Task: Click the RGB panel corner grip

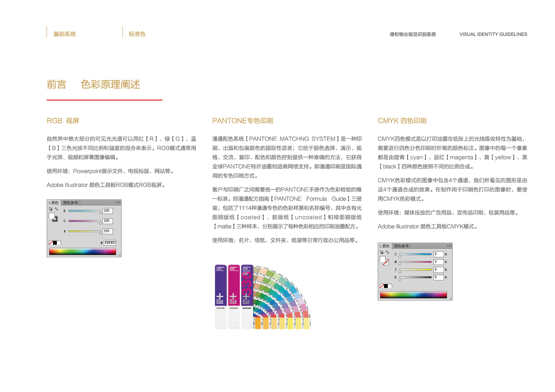Action: pos(119,255)
